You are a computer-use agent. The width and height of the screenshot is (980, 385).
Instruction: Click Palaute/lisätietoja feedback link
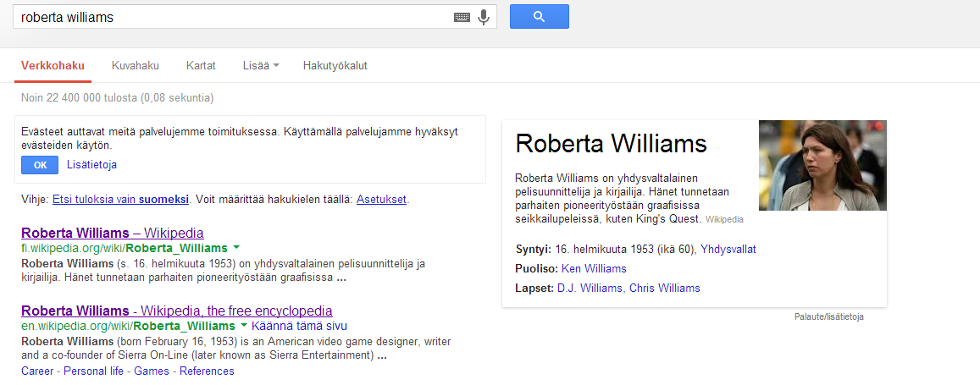[x=828, y=316]
